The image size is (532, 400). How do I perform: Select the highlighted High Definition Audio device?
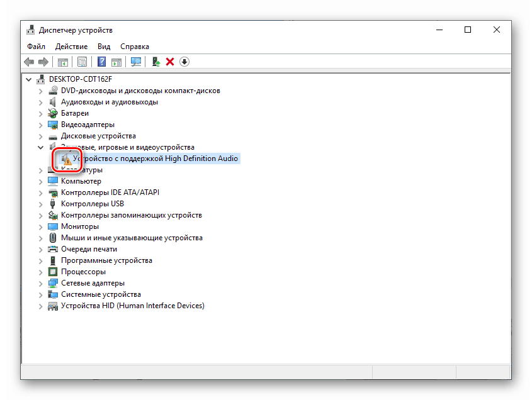[157, 158]
